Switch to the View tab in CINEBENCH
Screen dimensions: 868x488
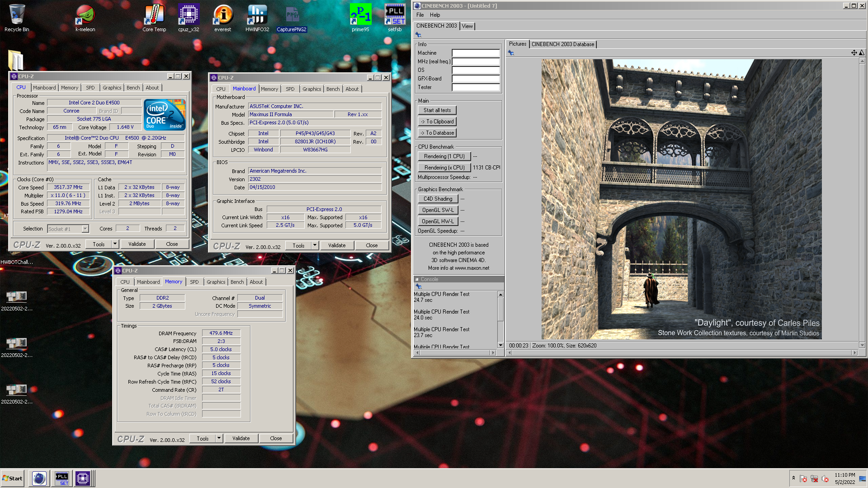[x=467, y=26]
